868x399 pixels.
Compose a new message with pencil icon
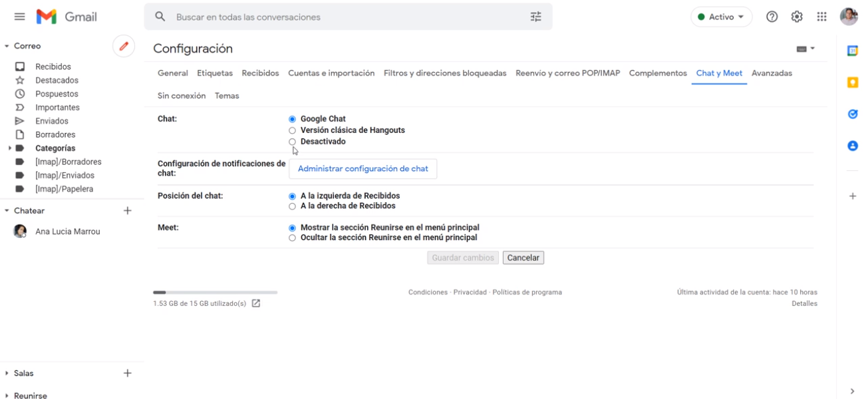[123, 46]
